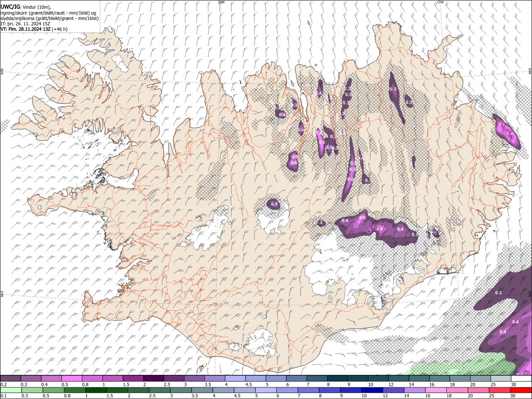Viewport: 532px width, 399px height.
Task: Click the offshore 0.3 label southeast of Iceland
Action: click(499, 293)
